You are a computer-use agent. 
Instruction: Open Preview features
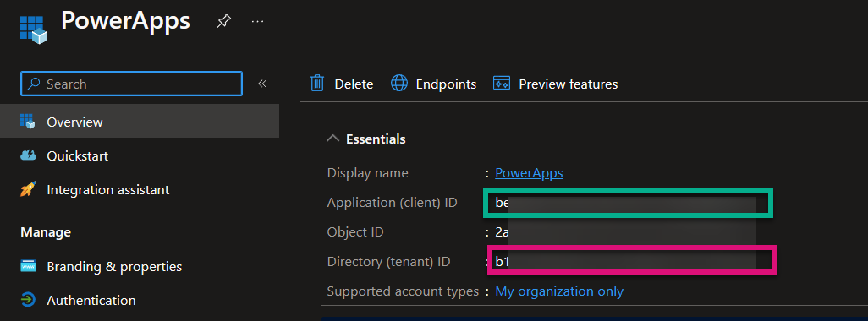click(555, 84)
